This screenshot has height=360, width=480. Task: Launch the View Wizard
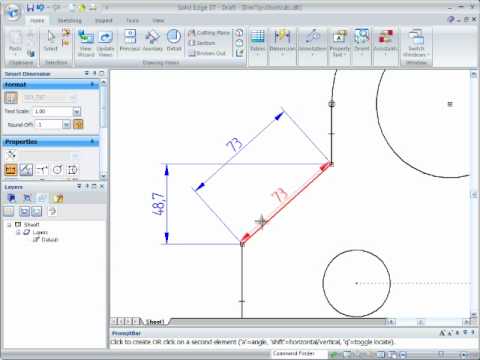click(x=86, y=43)
